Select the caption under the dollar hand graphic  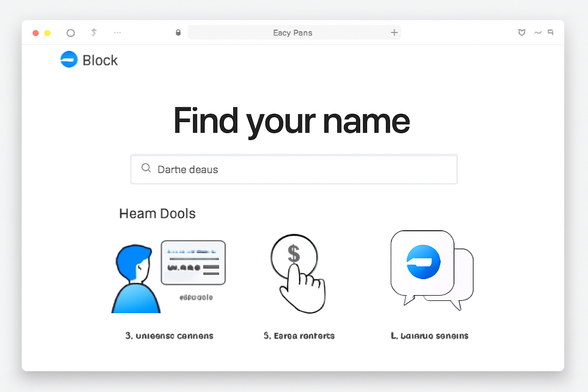tap(299, 335)
